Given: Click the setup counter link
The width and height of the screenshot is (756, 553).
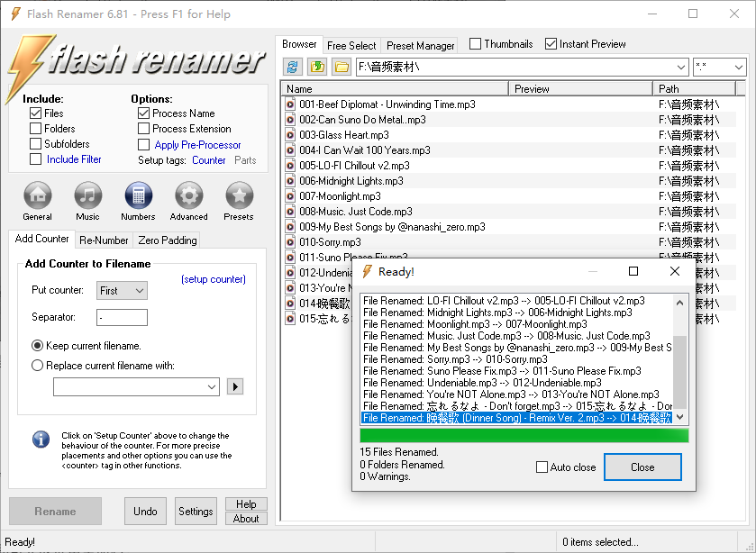Looking at the screenshot, I should pos(213,279).
